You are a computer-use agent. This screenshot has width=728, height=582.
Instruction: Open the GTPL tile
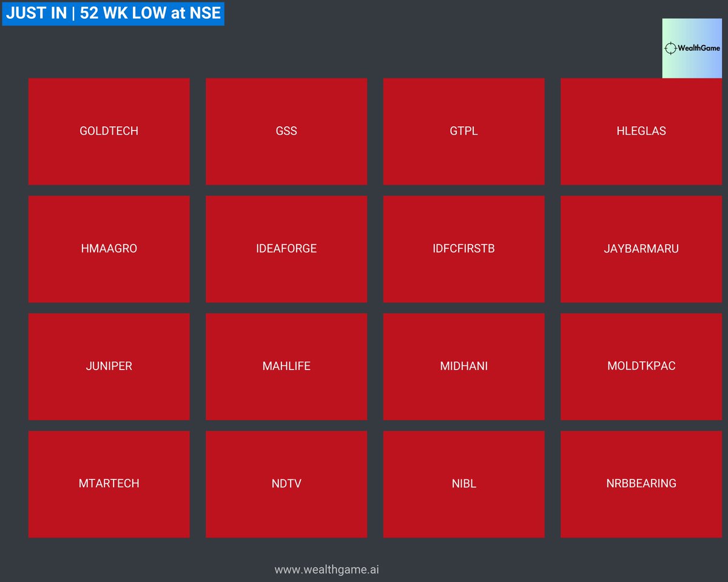(464, 131)
